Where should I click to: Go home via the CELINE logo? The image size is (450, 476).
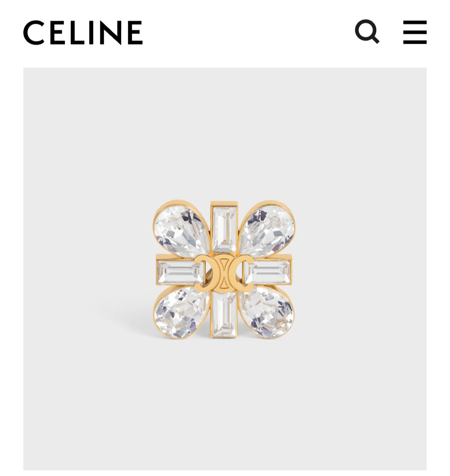(x=83, y=32)
